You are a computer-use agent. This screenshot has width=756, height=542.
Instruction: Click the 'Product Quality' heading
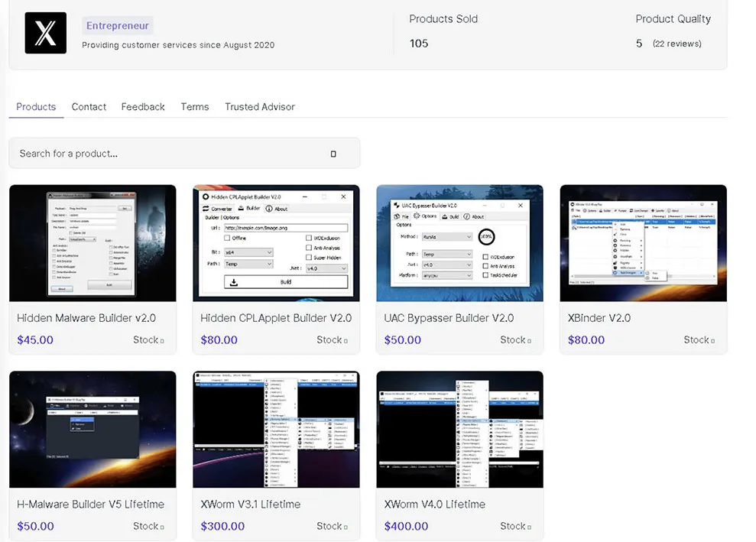(x=673, y=19)
